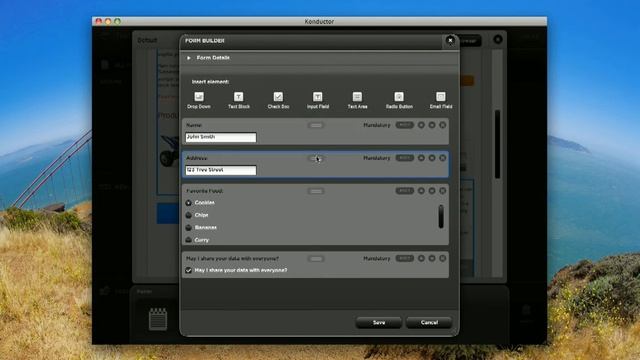Grab the drag handle of the Favorite Food row

(x=316, y=191)
